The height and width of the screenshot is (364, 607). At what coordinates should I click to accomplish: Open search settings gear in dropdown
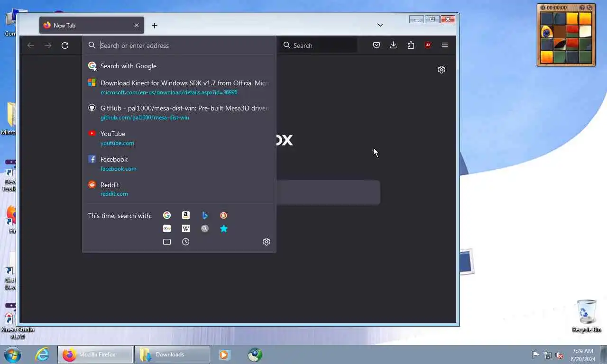point(267,242)
